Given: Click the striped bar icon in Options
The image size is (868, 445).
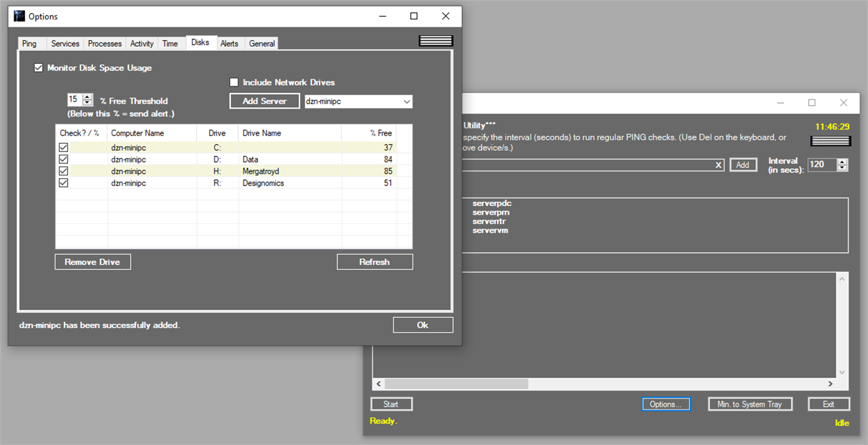Looking at the screenshot, I should pos(436,41).
